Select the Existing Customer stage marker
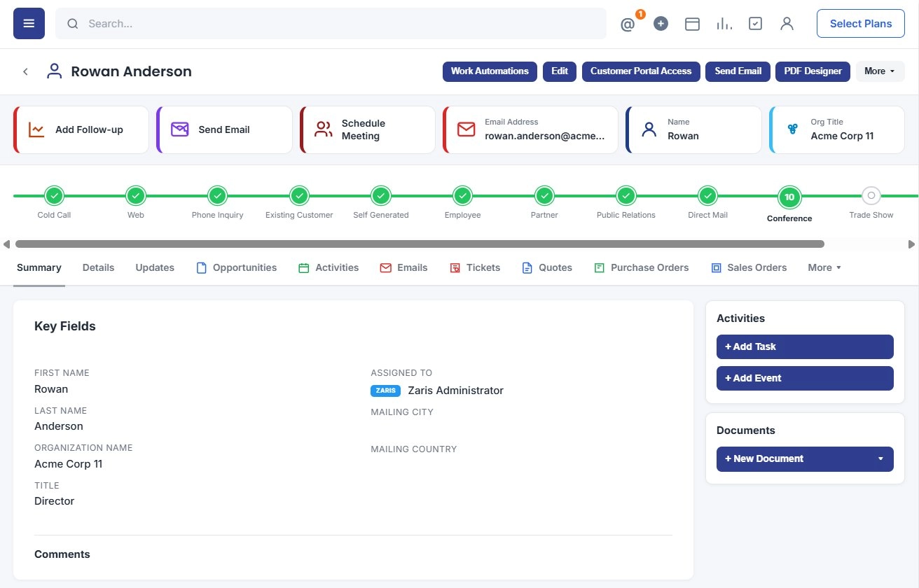The height and width of the screenshot is (588, 919). click(x=299, y=196)
